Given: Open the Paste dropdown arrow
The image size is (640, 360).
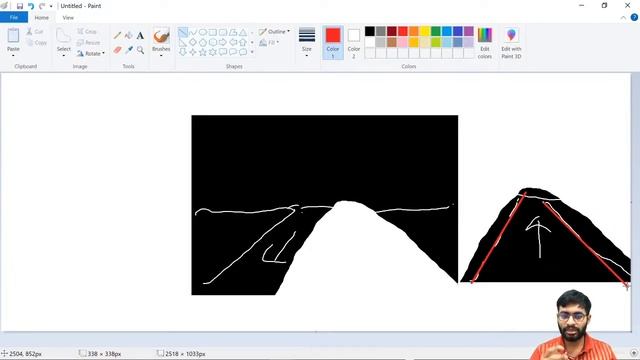Looking at the screenshot, I should point(13,56).
